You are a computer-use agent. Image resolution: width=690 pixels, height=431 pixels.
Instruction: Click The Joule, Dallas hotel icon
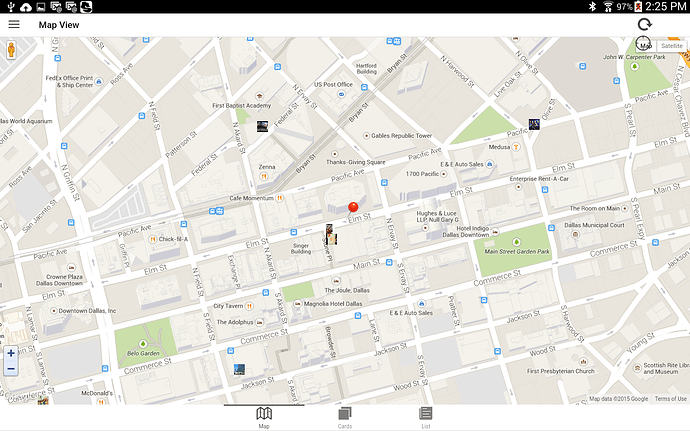click(x=336, y=280)
